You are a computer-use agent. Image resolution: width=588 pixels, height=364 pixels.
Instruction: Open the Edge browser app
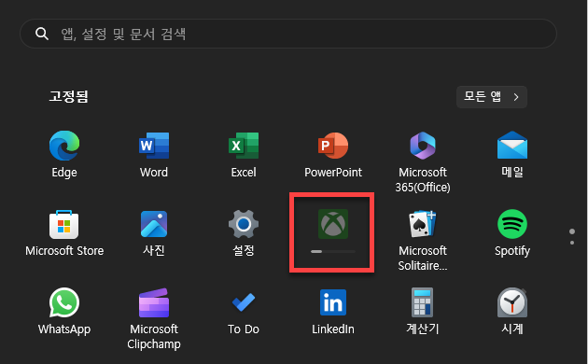(64, 154)
